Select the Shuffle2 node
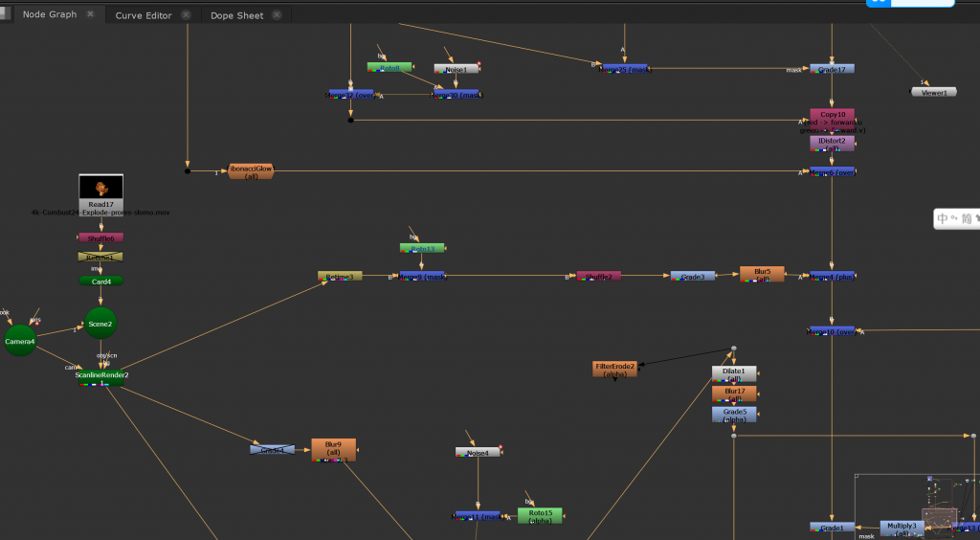 point(599,276)
